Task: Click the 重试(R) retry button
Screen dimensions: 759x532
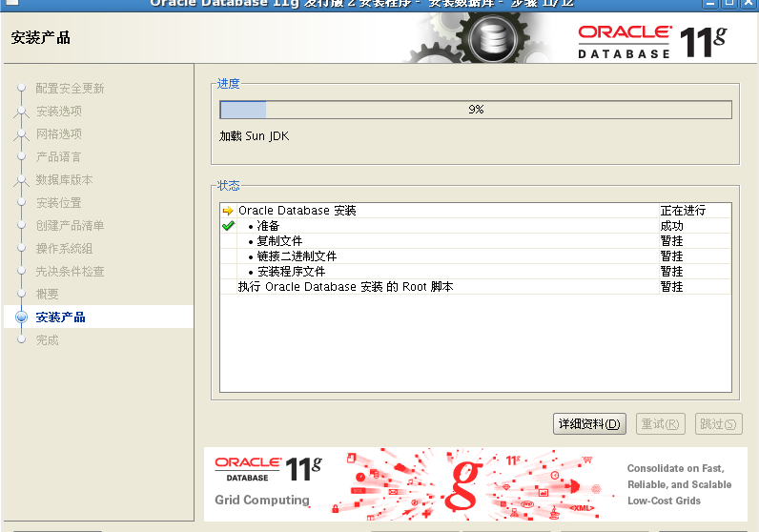Action: [x=660, y=424]
